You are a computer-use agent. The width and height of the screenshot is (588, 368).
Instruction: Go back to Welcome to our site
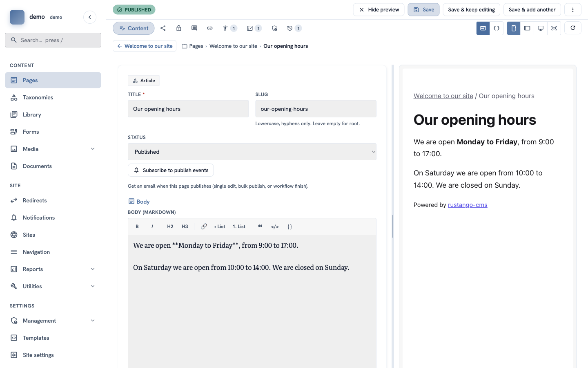click(145, 46)
